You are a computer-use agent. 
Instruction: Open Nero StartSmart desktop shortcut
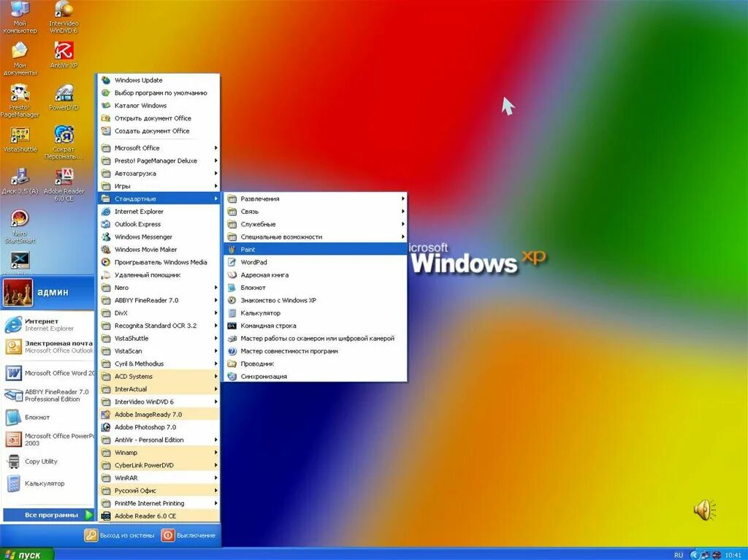click(x=20, y=226)
